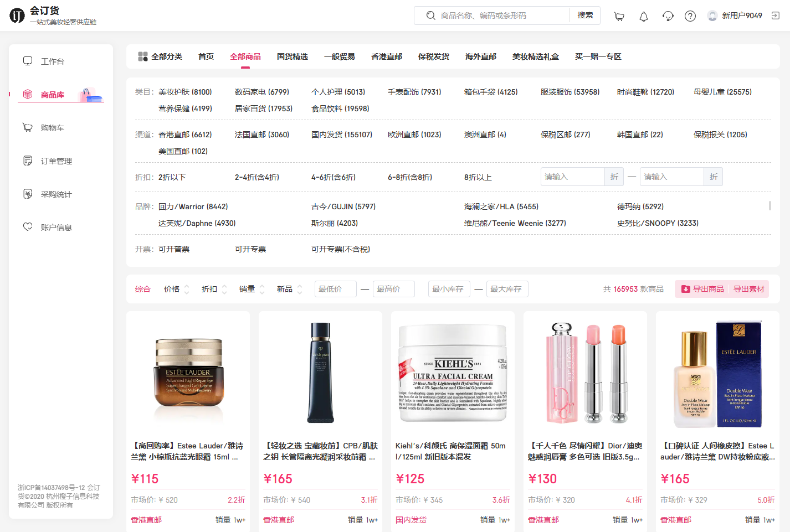Select the 综合 sort option
The image size is (790, 532).
click(x=143, y=289)
